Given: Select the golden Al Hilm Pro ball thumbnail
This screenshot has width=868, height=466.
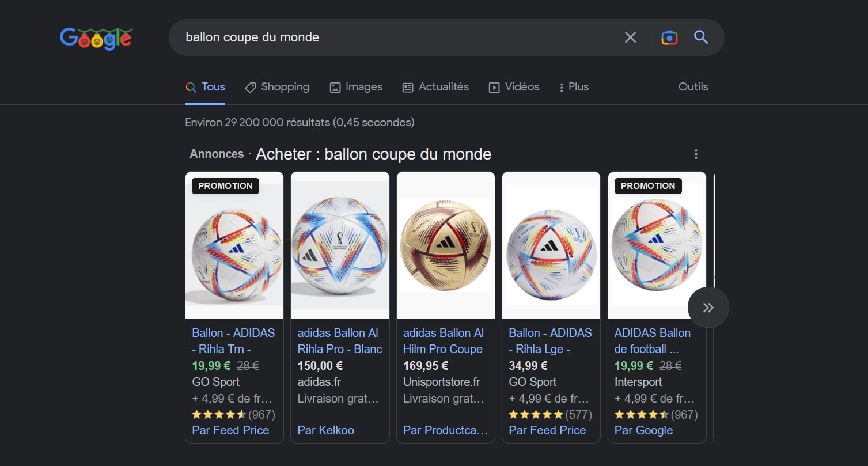Looking at the screenshot, I should click(445, 245).
